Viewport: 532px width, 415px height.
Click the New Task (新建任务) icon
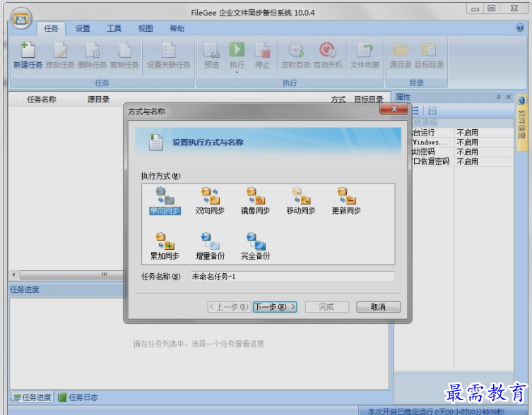point(28,55)
